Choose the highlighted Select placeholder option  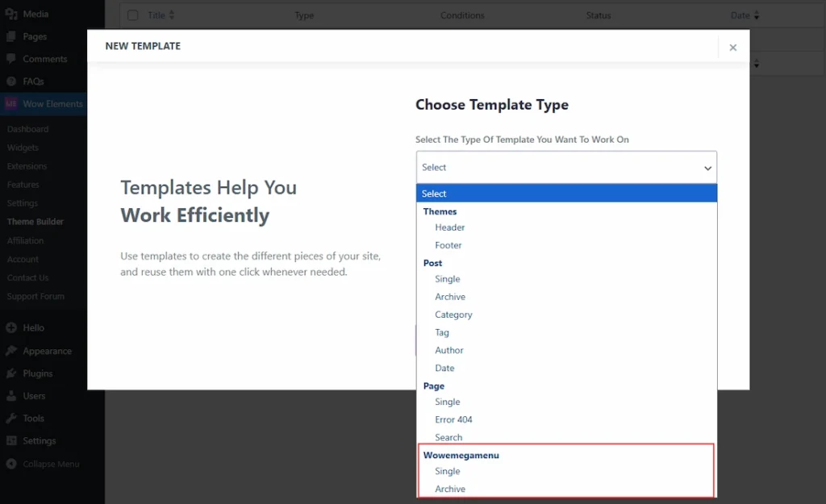tap(566, 194)
